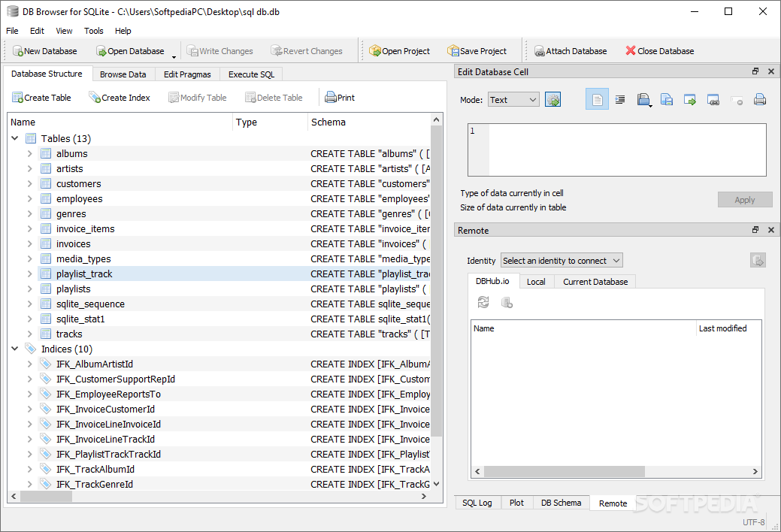Click the Delete Table button
The width and height of the screenshot is (781, 532).
[274, 98]
